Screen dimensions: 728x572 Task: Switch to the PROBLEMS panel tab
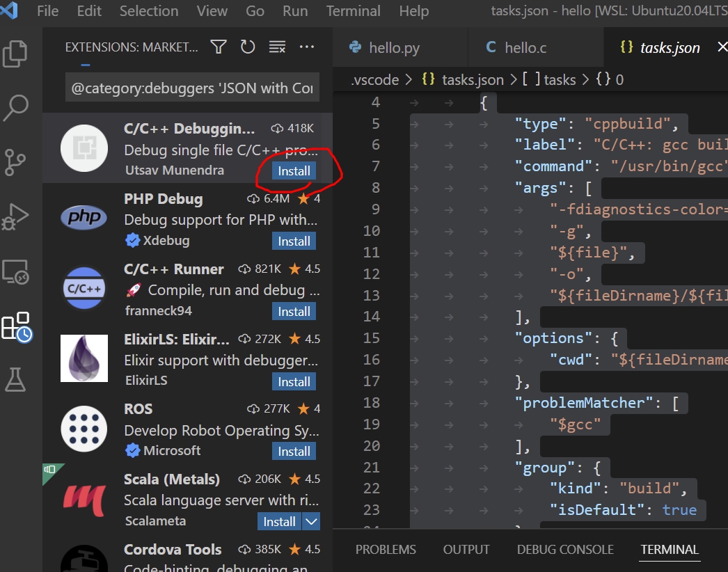click(x=386, y=549)
